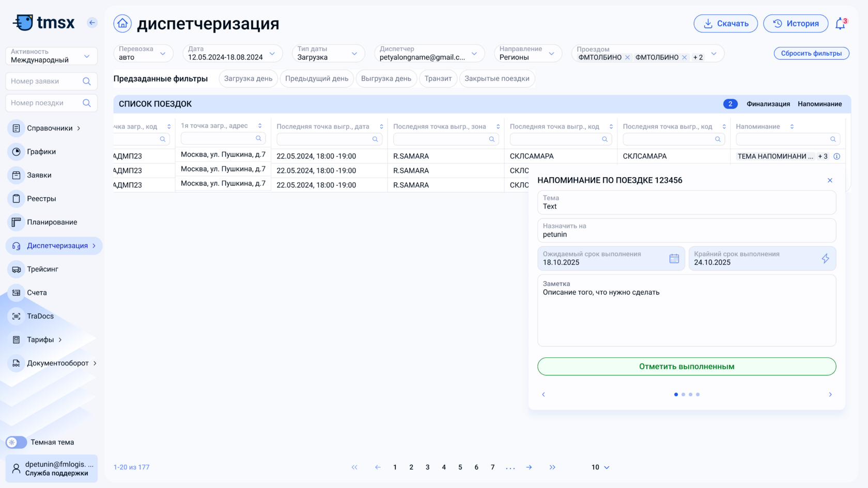Click Отметить выполненным
This screenshot has width=868, height=488.
pos(687,367)
